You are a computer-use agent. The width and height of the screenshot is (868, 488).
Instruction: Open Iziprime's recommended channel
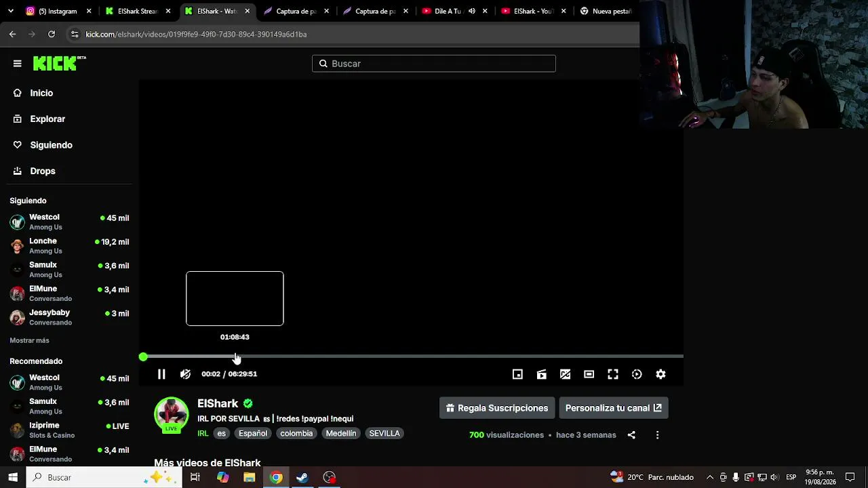click(x=69, y=430)
